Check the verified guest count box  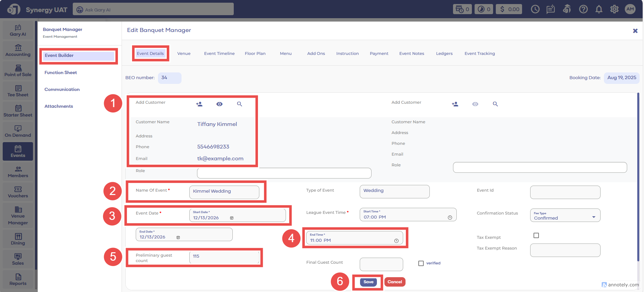[421, 263]
